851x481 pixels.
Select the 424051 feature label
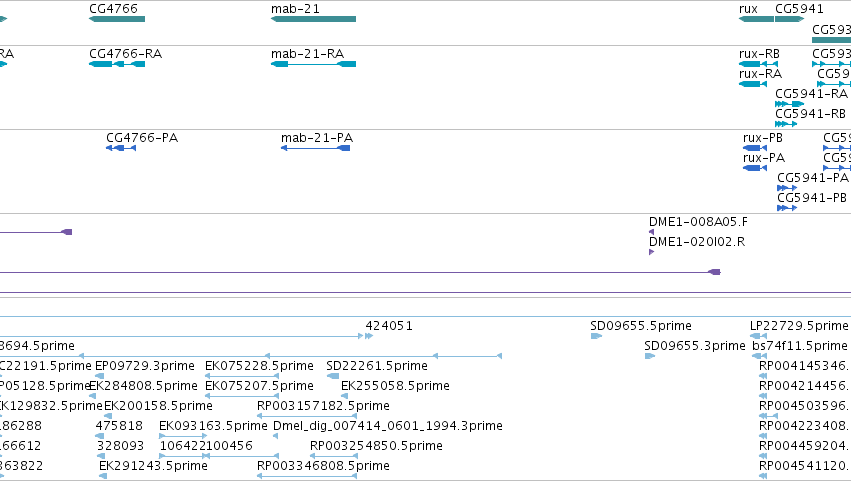[389, 326]
